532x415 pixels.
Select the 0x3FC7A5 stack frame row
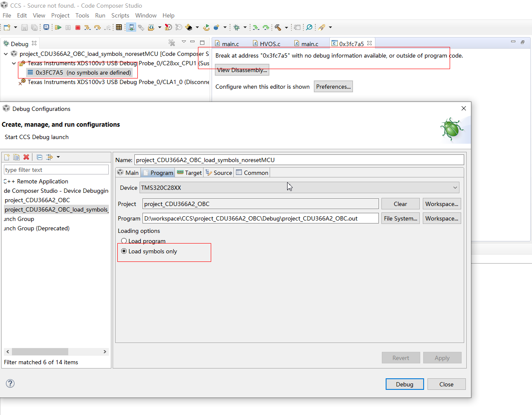[79, 73]
